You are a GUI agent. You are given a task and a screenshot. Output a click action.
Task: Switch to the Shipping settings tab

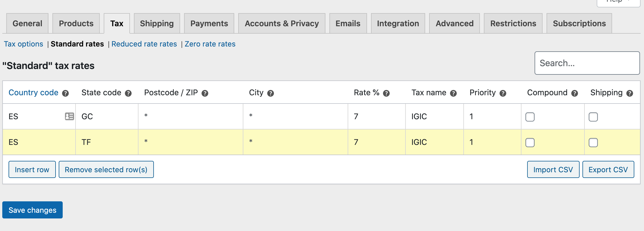coord(157,23)
